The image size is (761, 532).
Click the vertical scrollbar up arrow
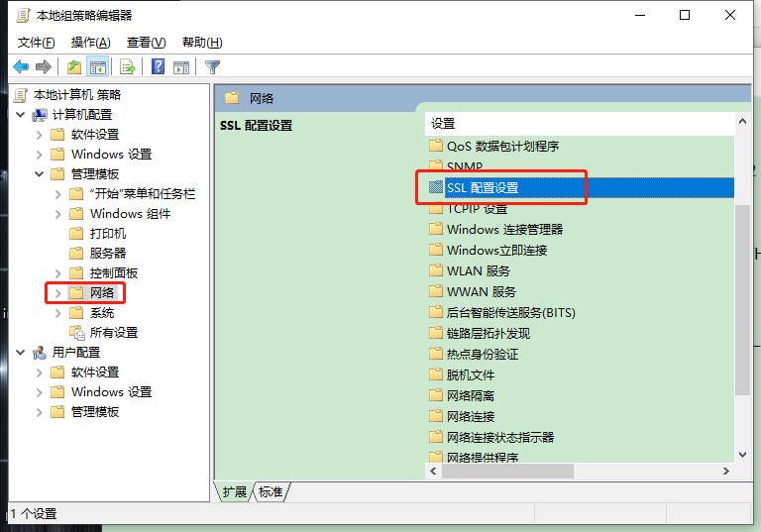pos(742,121)
